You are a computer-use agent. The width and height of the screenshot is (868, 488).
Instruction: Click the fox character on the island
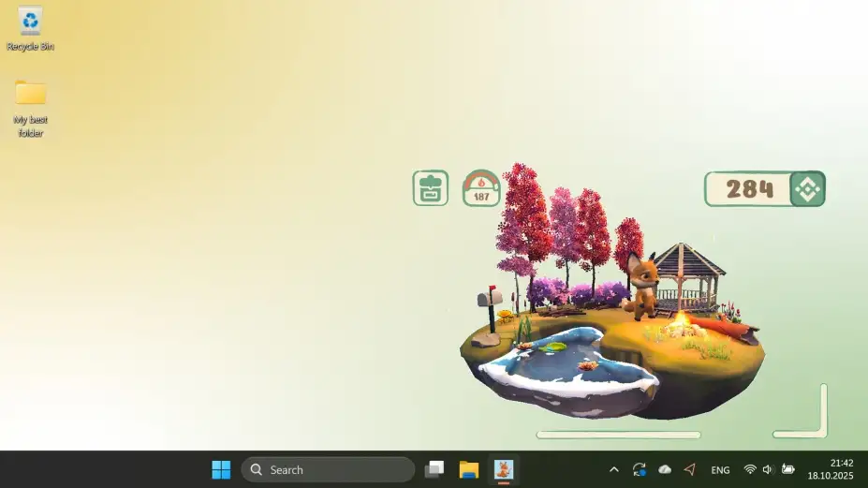coord(642,286)
